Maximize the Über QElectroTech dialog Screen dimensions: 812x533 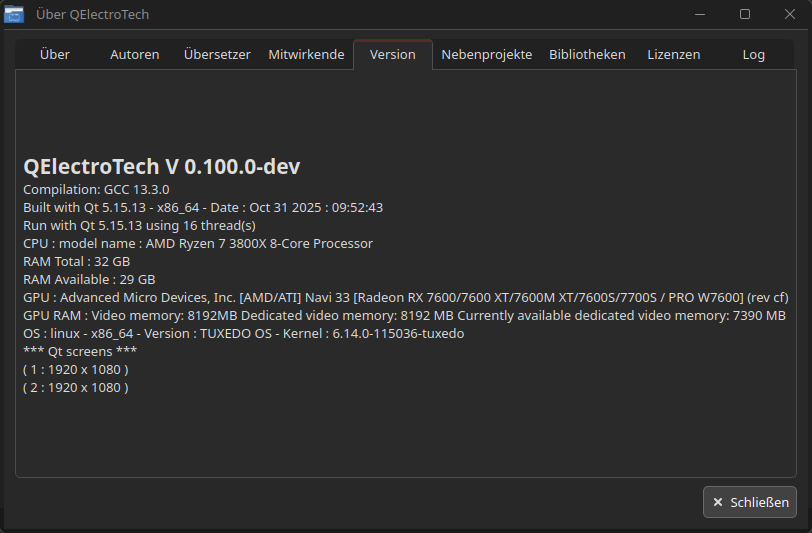[x=745, y=14]
